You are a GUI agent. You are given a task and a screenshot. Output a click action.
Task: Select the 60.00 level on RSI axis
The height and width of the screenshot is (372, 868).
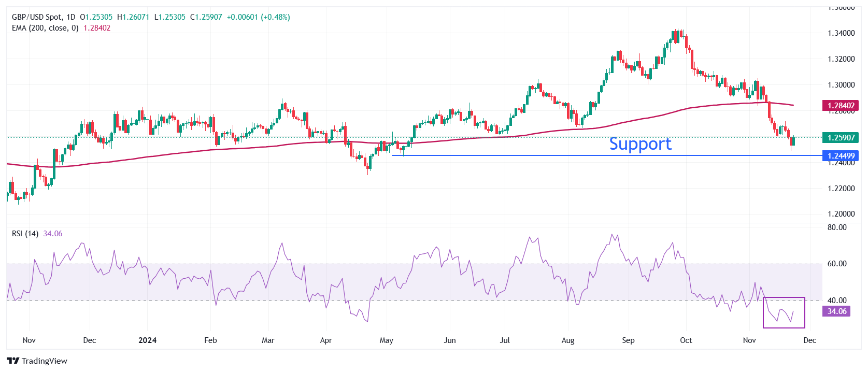coord(837,264)
